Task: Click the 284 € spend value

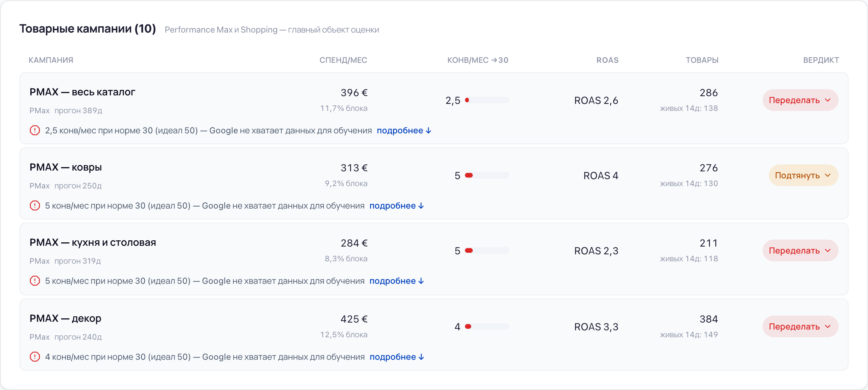Action: [x=354, y=243]
